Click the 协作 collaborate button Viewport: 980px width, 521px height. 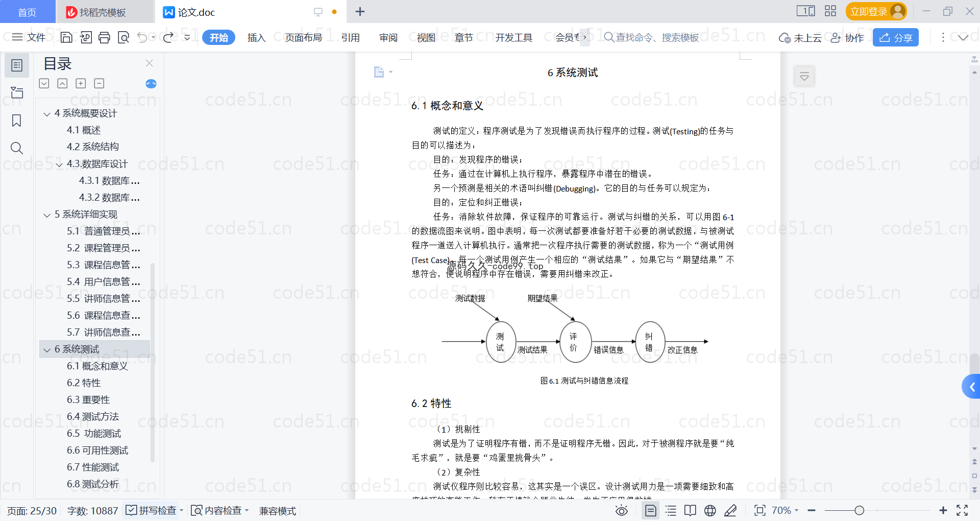point(847,37)
